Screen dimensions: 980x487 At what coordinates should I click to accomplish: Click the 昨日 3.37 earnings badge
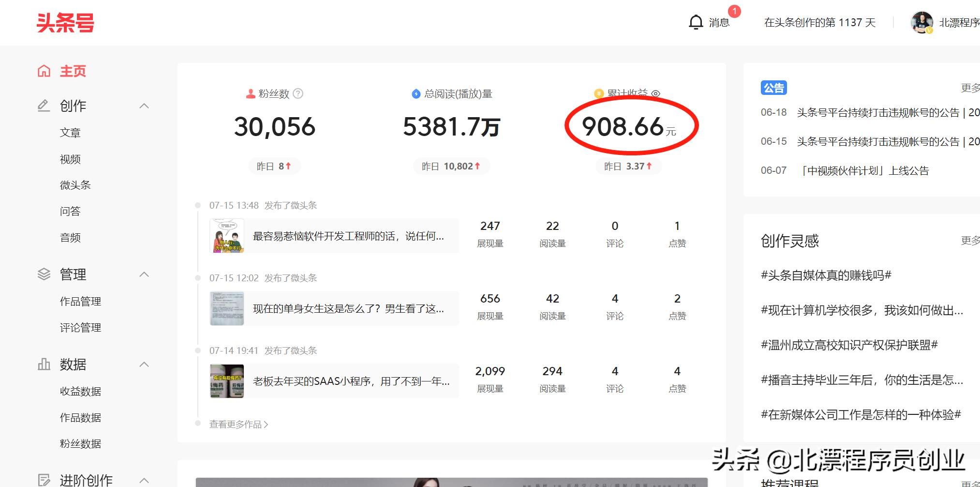(628, 166)
